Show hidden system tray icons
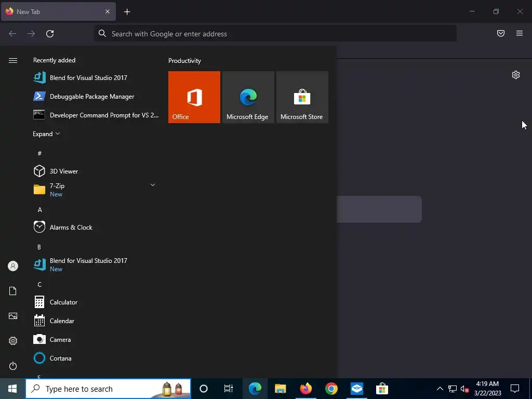This screenshot has height=399, width=532. coord(440,389)
